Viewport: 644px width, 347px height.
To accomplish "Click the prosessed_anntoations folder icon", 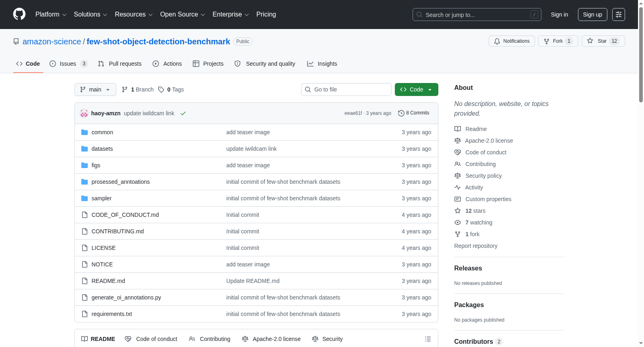I will tap(85, 182).
